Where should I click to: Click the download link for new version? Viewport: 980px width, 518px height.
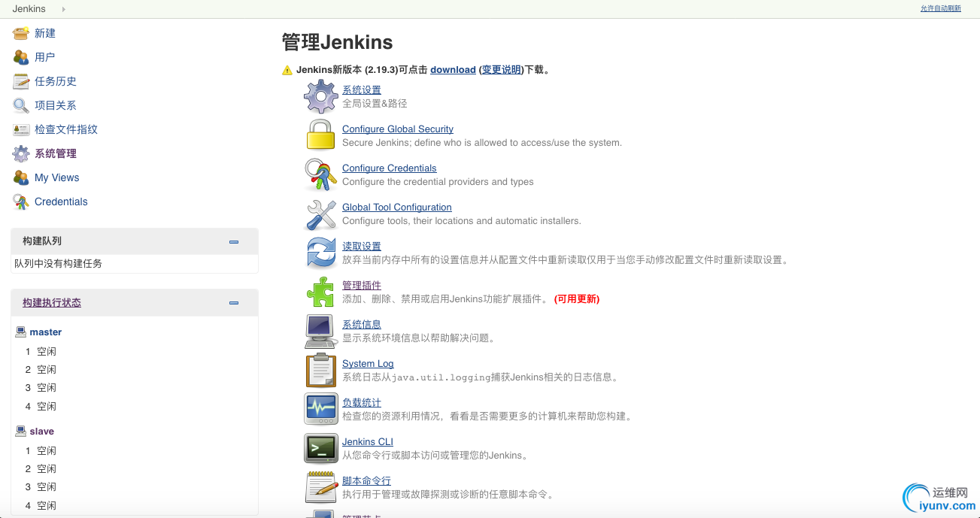(x=453, y=70)
